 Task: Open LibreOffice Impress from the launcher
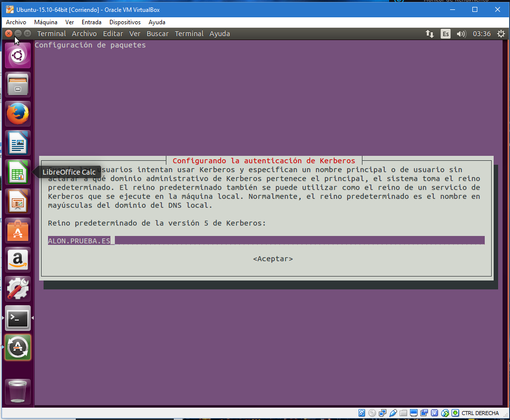[18, 201]
